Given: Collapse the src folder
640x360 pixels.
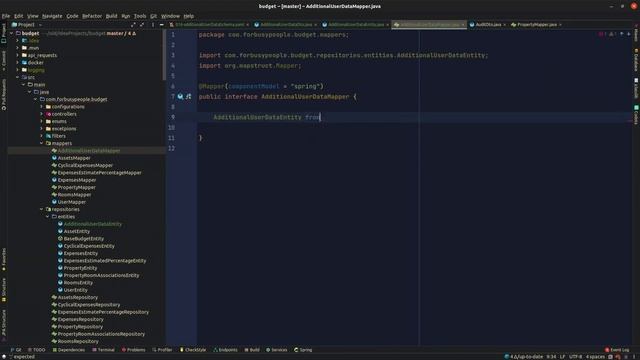Looking at the screenshot, I should 18,77.
